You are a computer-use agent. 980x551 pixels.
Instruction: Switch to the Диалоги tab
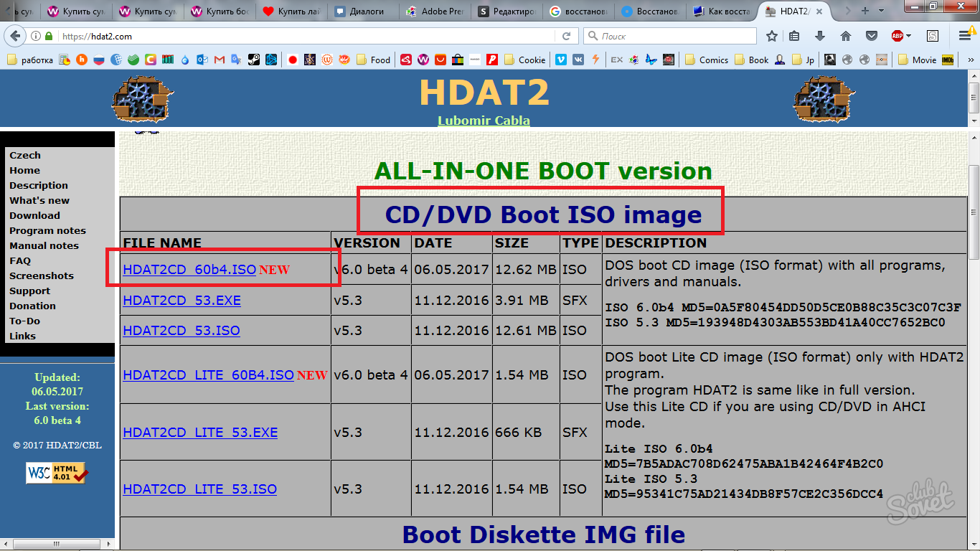(363, 11)
